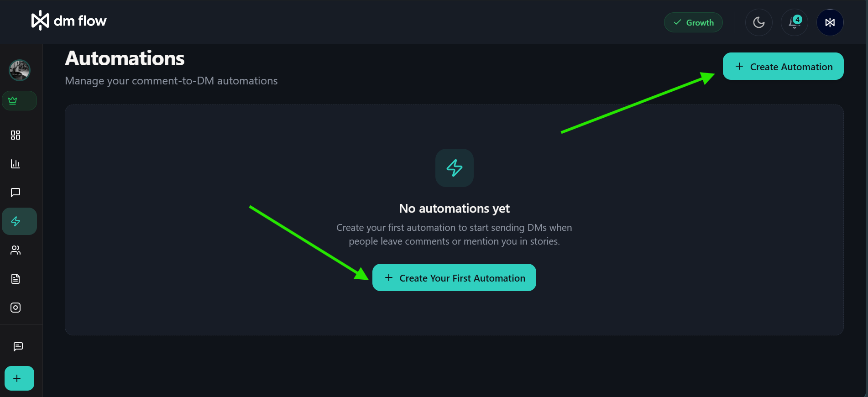Click the green Growth badge label
This screenshot has width=868, height=397.
(700, 22)
